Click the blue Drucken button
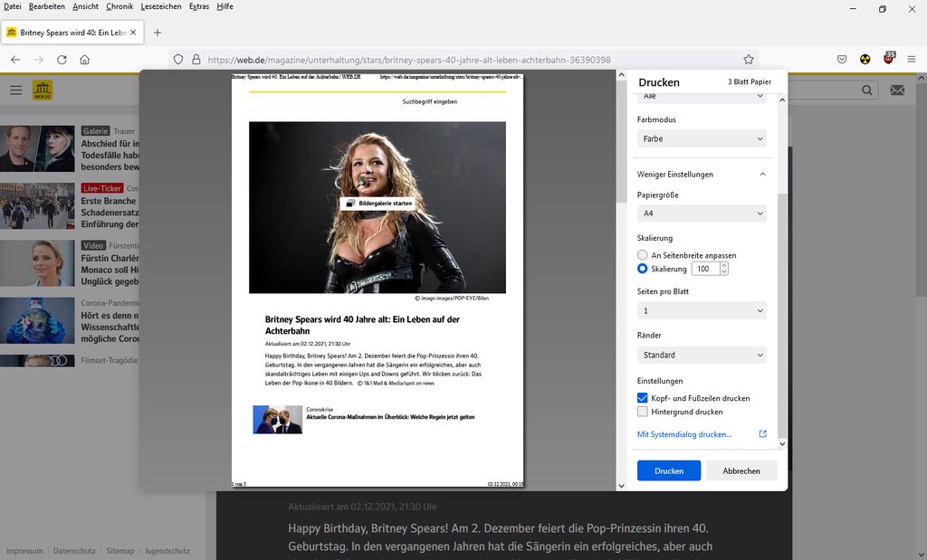 click(x=669, y=470)
